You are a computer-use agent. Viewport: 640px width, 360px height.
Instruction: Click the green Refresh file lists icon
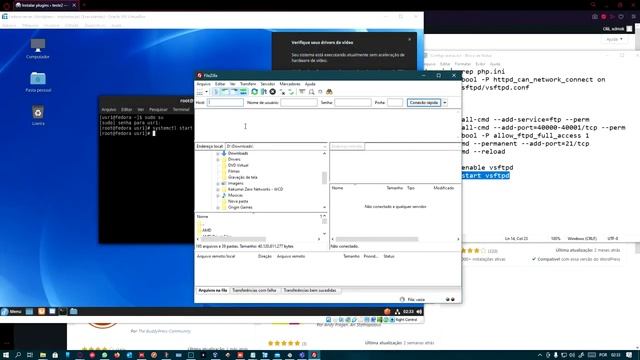255,92
